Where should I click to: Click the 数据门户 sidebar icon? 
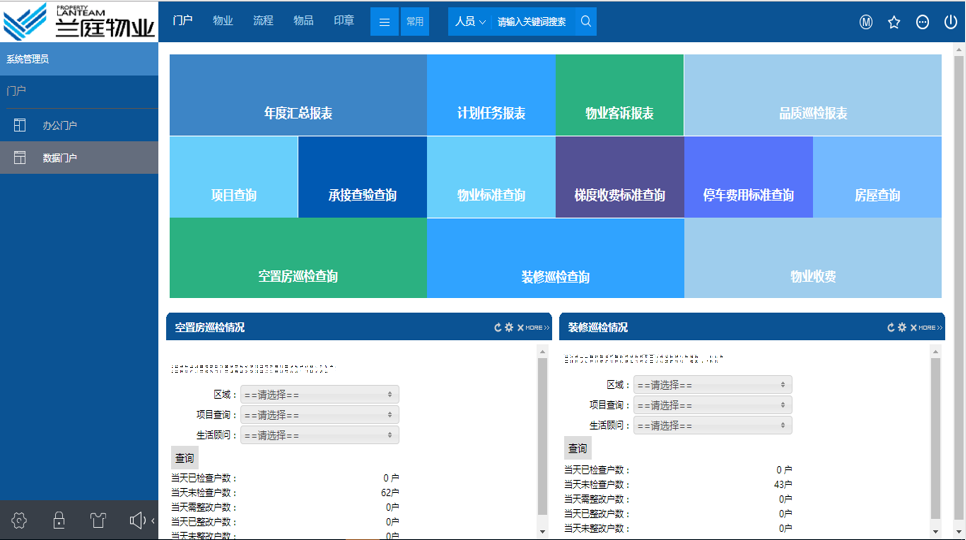20,158
